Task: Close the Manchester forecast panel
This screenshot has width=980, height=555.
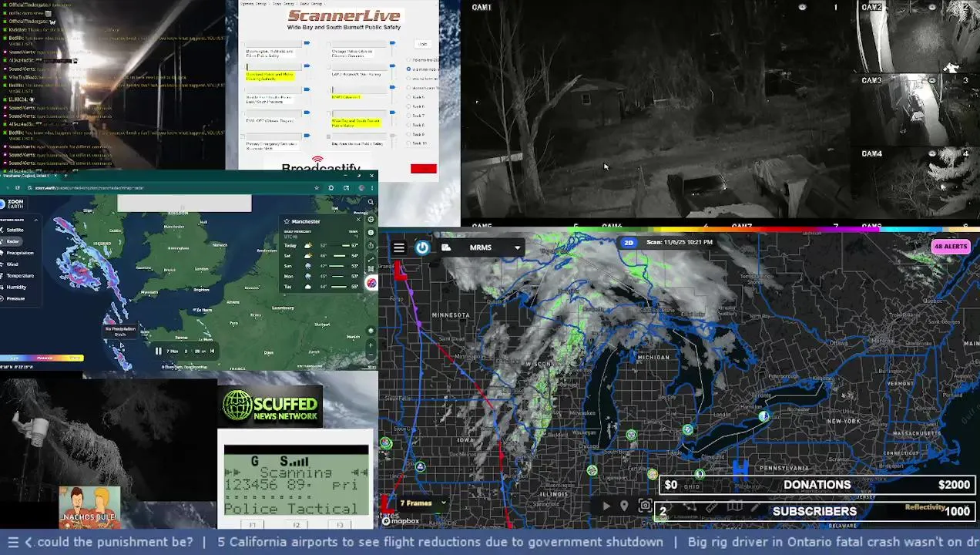Action: pyautogui.click(x=358, y=219)
